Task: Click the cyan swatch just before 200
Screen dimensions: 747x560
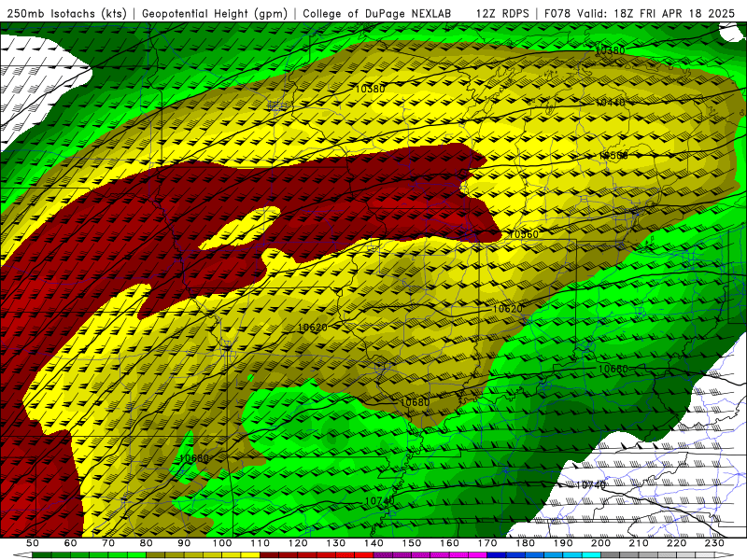Action: click(592, 555)
